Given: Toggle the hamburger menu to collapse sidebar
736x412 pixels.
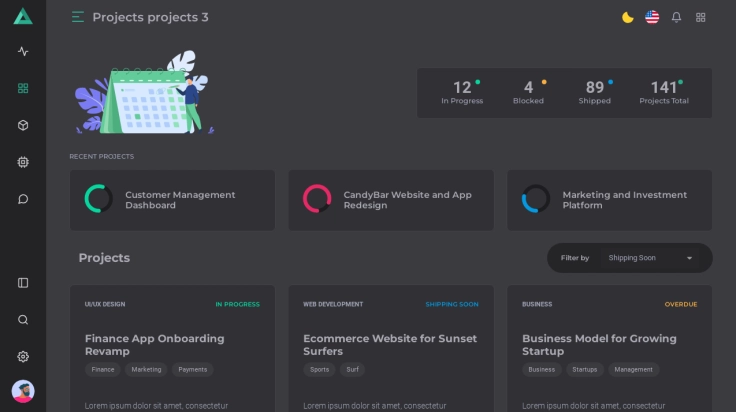Looking at the screenshot, I should pyautogui.click(x=78, y=17).
